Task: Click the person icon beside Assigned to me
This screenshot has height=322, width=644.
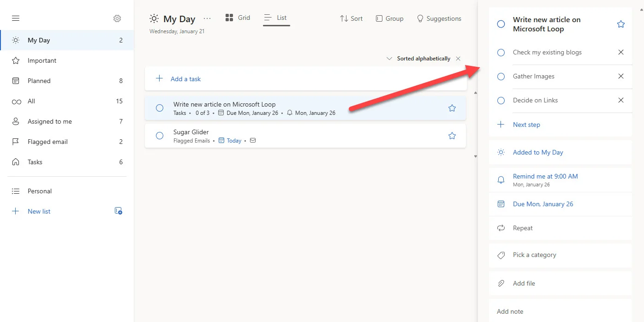Action: [16, 121]
